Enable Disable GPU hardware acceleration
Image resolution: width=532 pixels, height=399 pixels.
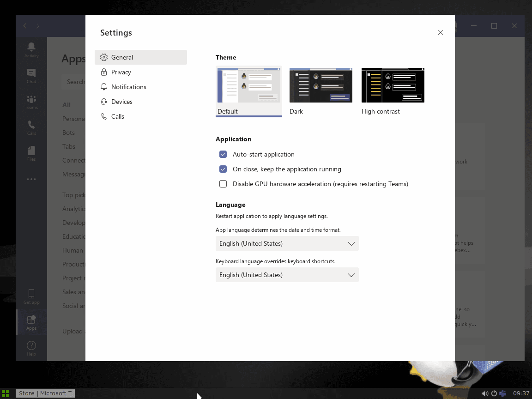pyautogui.click(x=223, y=184)
